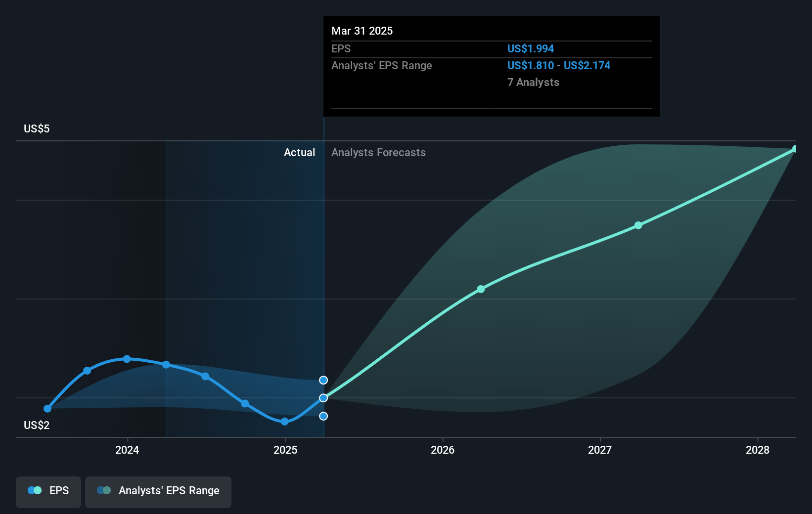Click the 2024 x-axis label

pos(127,450)
